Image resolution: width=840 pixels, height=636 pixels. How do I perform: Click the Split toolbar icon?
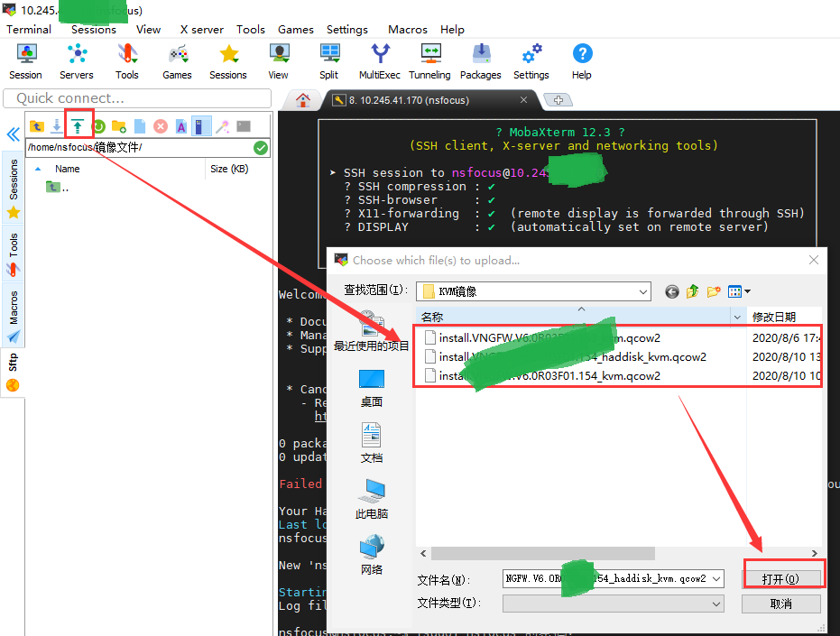(329, 61)
